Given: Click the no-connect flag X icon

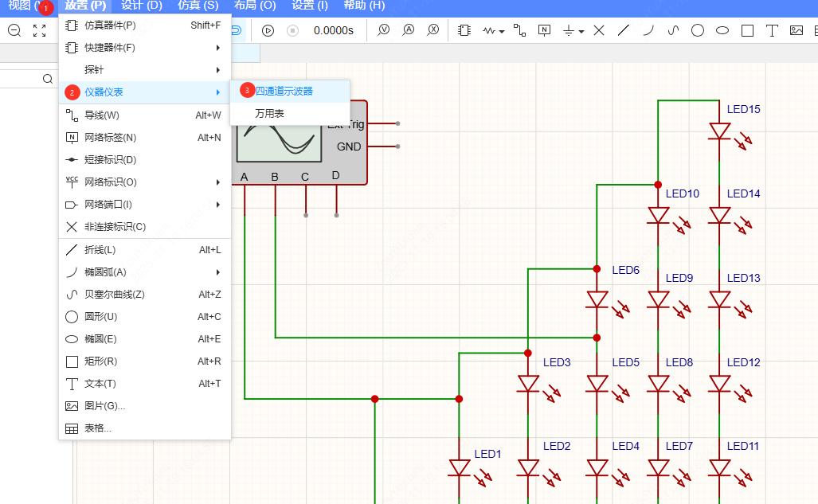Looking at the screenshot, I should pyautogui.click(x=599, y=31).
